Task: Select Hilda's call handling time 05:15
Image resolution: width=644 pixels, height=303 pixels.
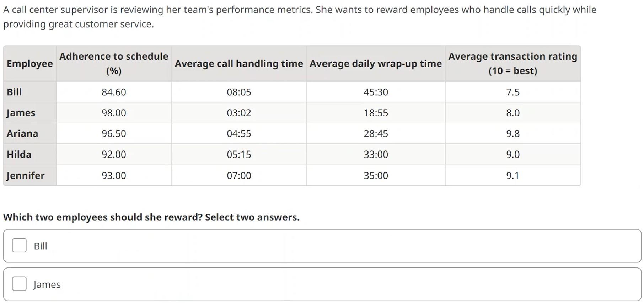Action: [238, 154]
